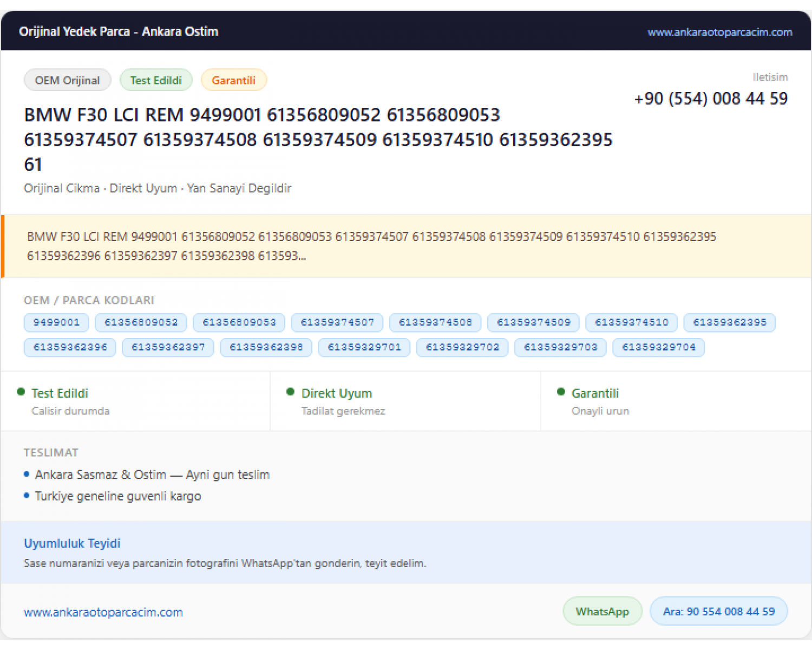Select part code chip 61359374510
812x650 pixels.
click(x=632, y=322)
